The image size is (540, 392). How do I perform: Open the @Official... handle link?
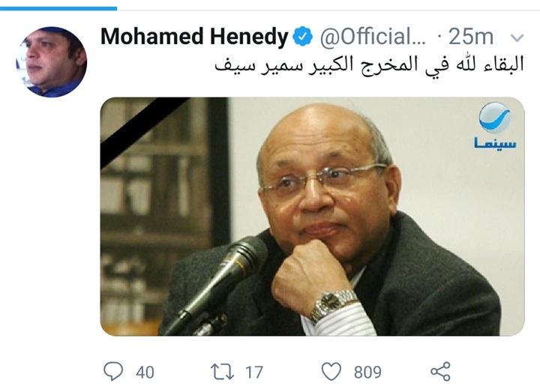click(x=373, y=37)
